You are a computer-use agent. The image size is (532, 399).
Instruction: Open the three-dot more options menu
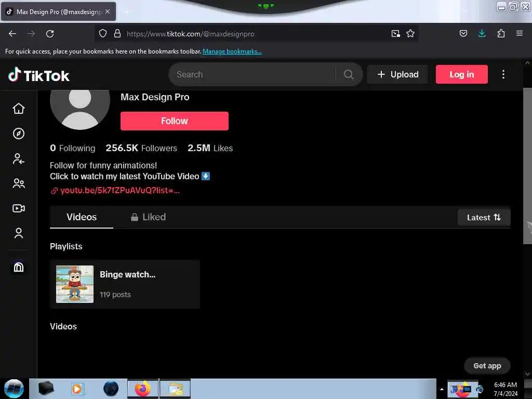click(503, 74)
